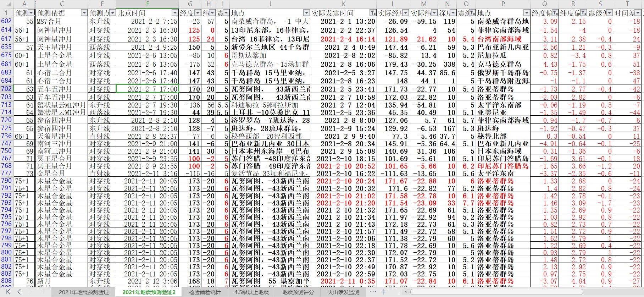Select the red 台湾南部海域 cell
The height and width of the screenshot is (297, 644).
coord(503,39)
